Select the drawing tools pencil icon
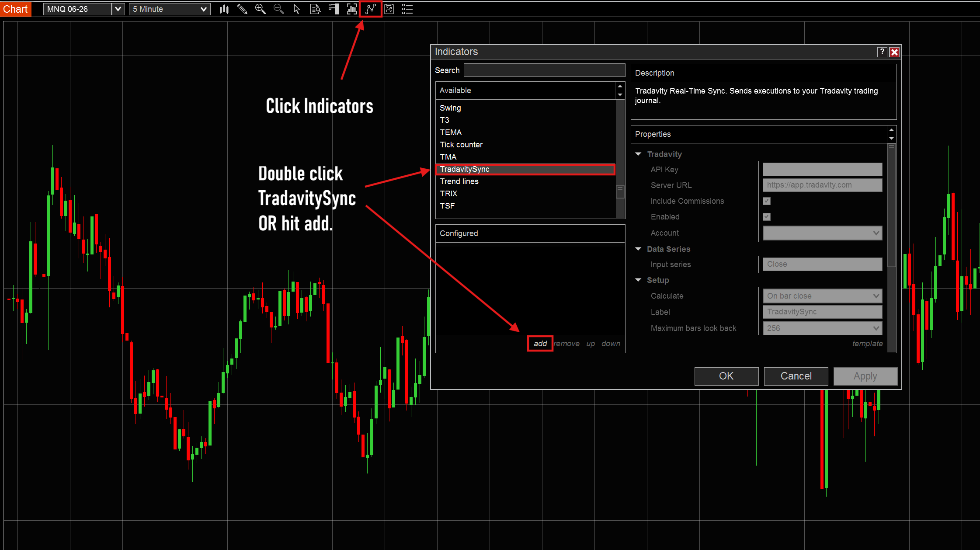Viewport: 980px width, 550px height. pos(243,9)
